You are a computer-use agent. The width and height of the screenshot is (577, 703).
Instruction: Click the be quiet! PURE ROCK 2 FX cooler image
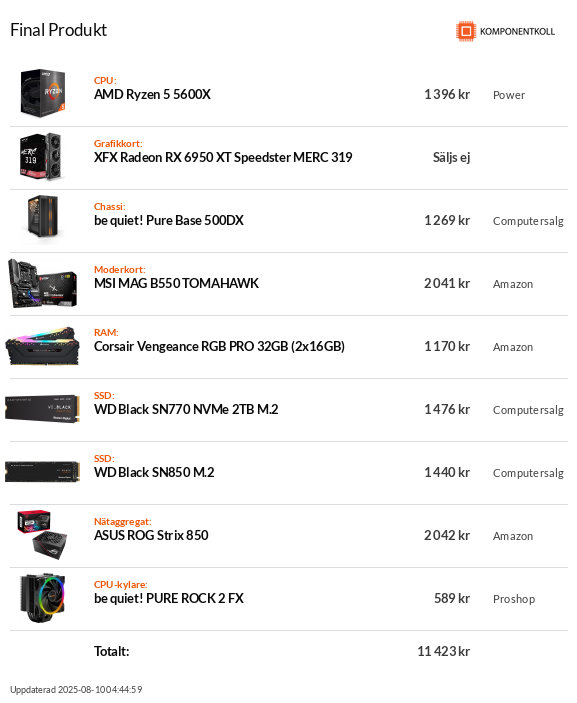pos(43,598)
